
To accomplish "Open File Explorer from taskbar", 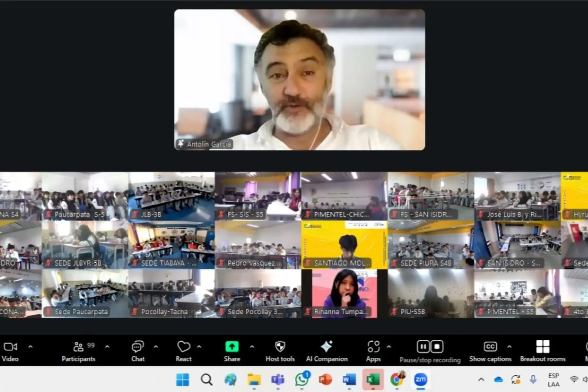I will (254, 380).
